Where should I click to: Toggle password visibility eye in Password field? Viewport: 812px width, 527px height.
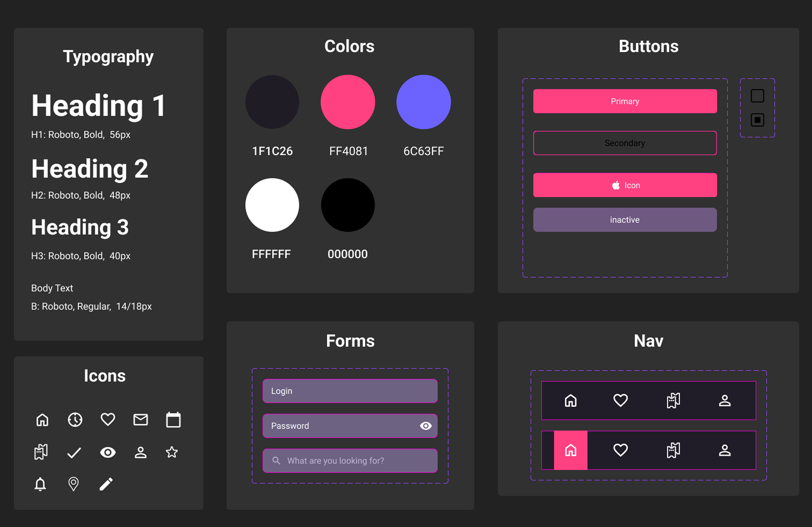click(425, 426)
